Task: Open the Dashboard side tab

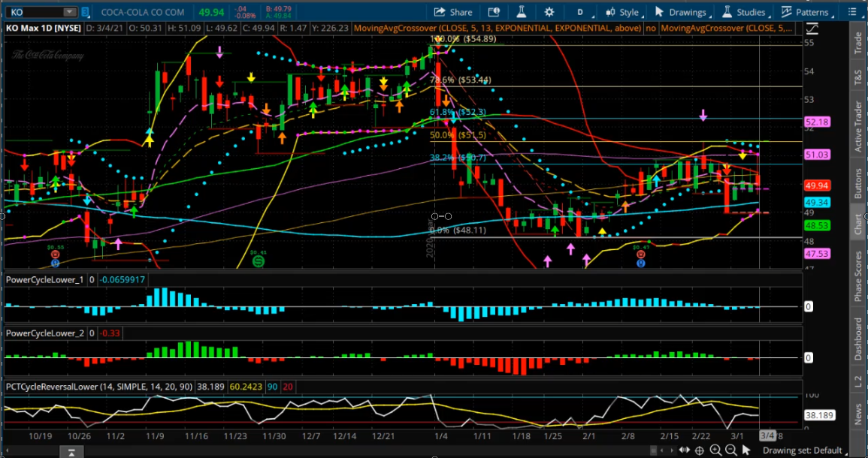Action: (857, 341)
